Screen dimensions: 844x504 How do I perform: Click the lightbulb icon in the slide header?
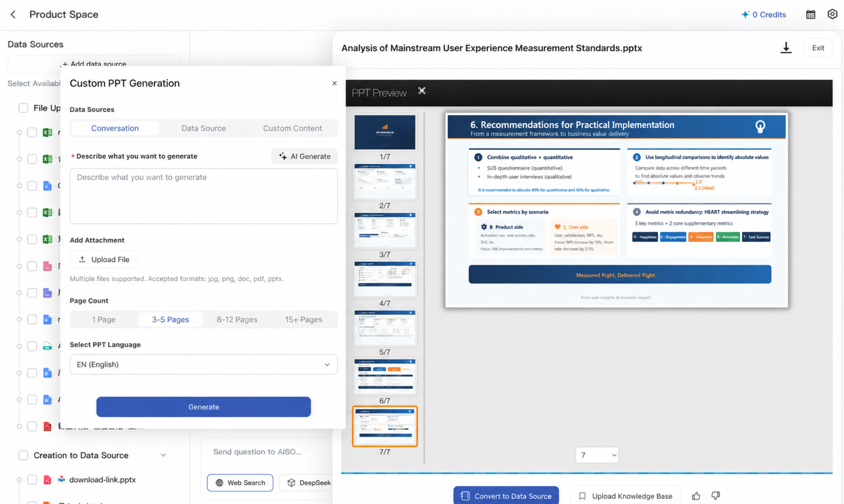(760, 127)
